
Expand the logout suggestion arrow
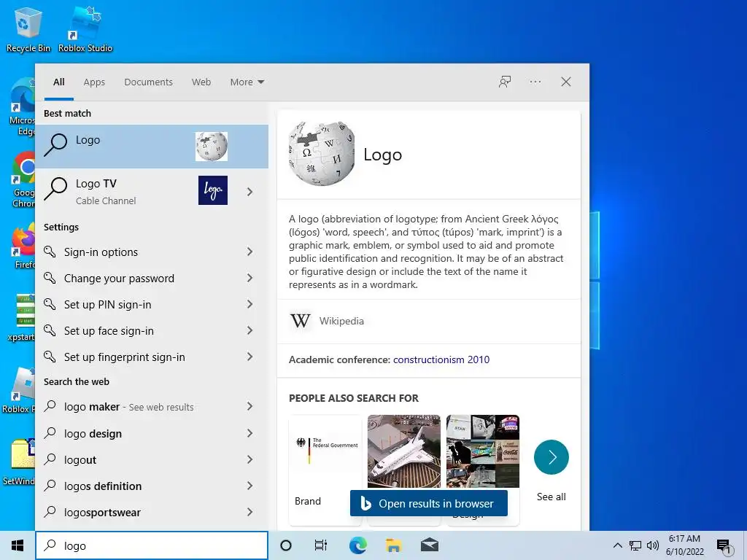point(250,459)
